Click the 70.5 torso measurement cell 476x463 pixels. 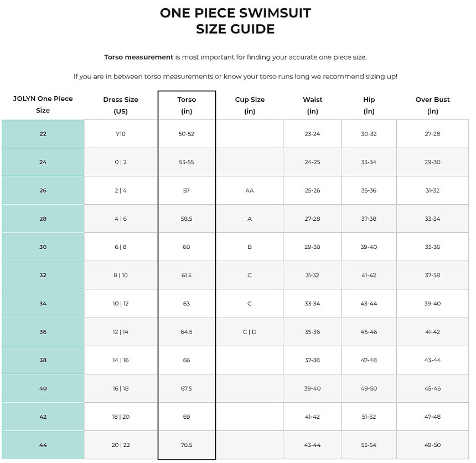coord(187,445)
